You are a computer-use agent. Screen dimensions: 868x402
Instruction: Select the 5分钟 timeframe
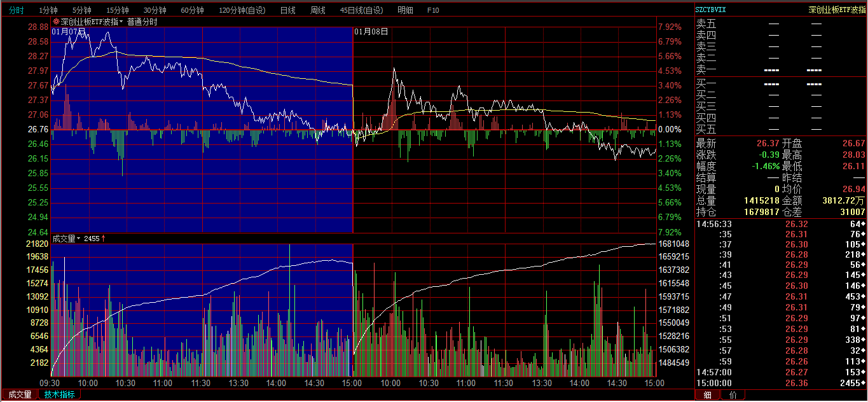point(82,10)
